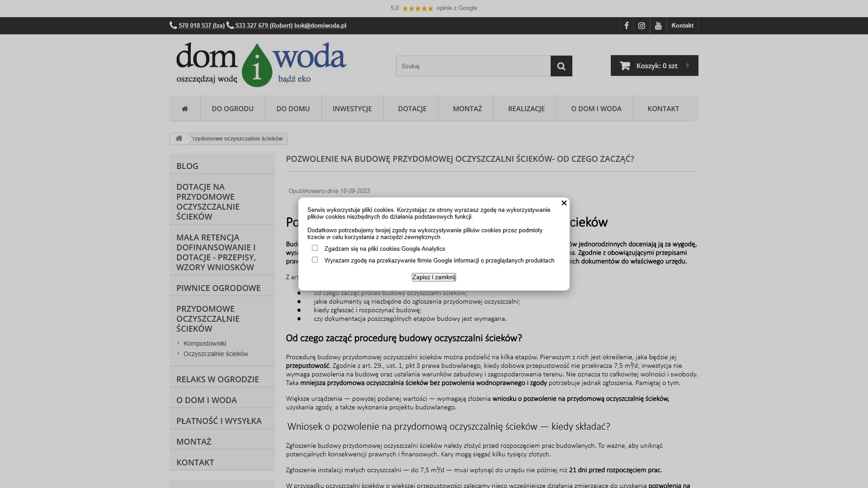Expand the Kompostowniki sidebar subcategory
Viewport: 868px width, 488px height.
point(204,343)
